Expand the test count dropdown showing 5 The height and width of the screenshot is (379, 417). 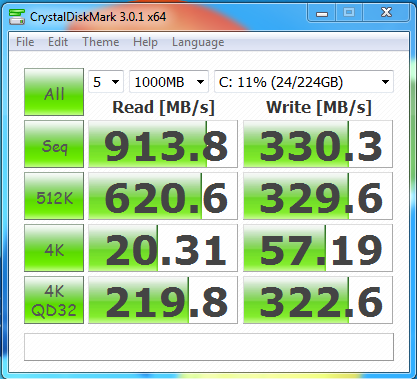[x=106, y=82]
